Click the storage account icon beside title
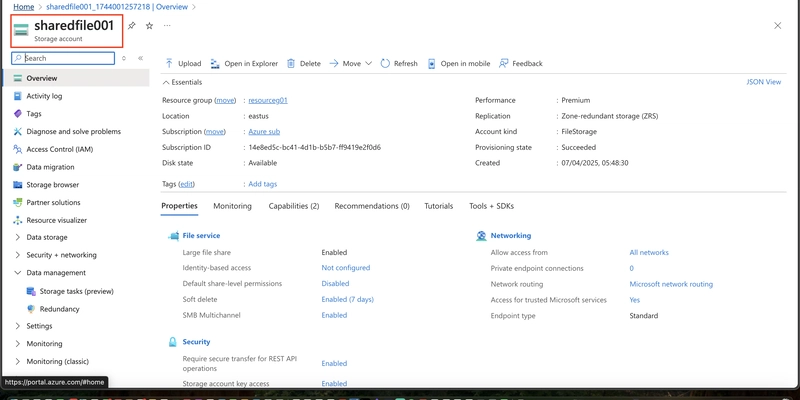 point(21,30)
